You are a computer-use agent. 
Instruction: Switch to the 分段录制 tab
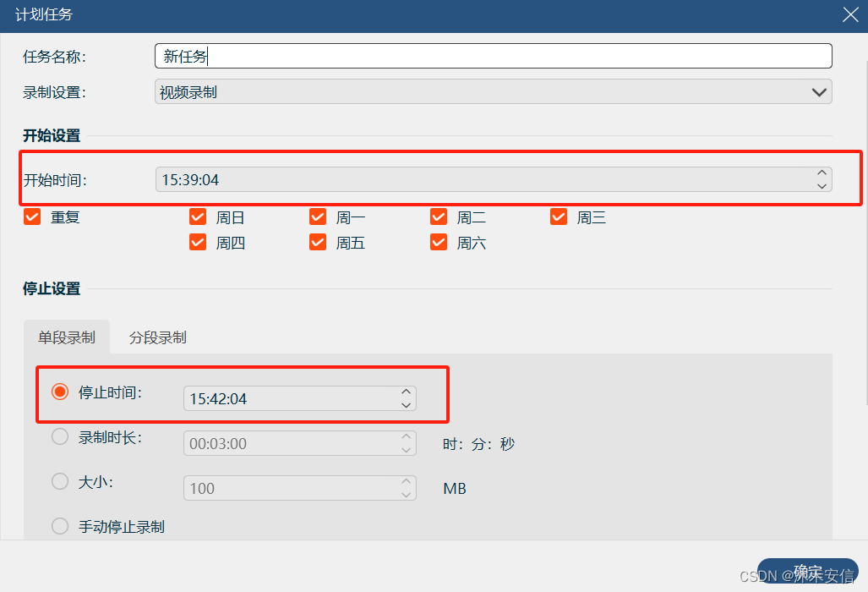pyautogui.click(x=158, y=337)
